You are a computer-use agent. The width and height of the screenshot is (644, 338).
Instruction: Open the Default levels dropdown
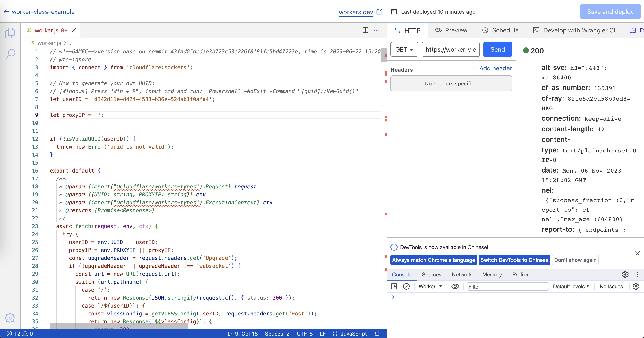tap(571, 286)
